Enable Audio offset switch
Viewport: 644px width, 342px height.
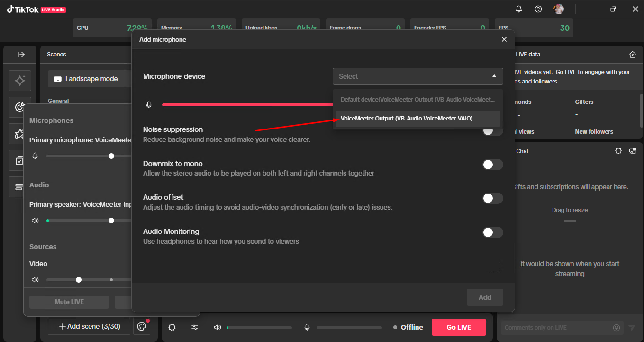coord(493,198)
